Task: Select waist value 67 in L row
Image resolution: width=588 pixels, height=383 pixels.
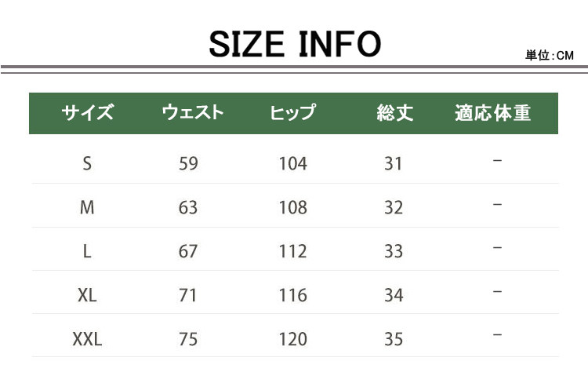Action: pyautogui.click(x=188, y=251)
